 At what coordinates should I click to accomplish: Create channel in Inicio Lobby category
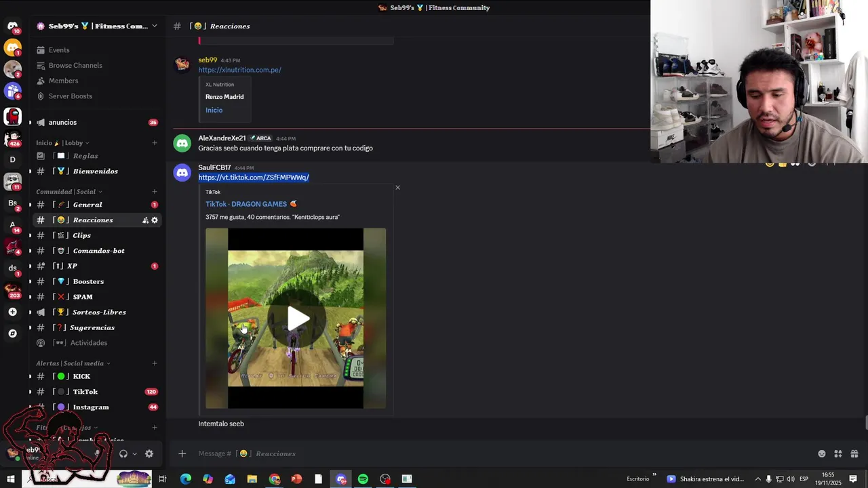155,143
